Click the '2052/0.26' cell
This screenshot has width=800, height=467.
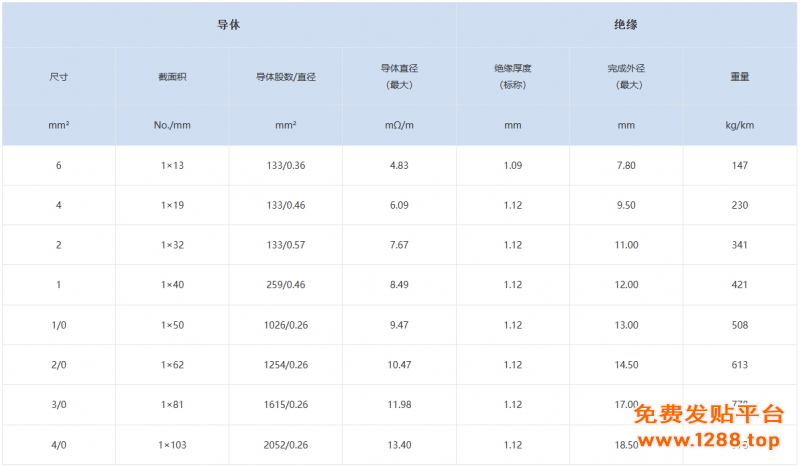(x=286, y=445)
